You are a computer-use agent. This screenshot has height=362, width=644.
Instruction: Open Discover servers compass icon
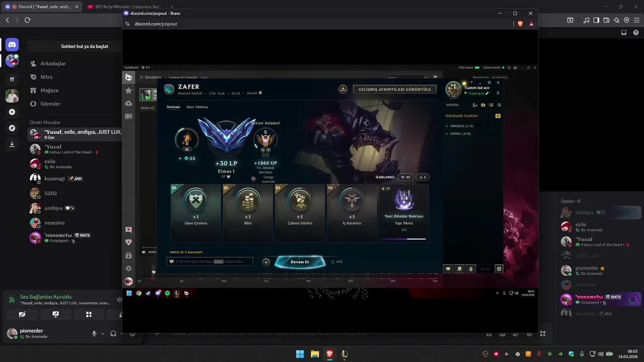click(12, 128)
